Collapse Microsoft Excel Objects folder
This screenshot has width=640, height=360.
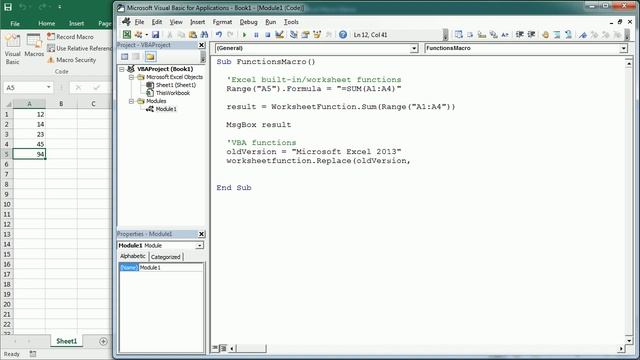131,77
